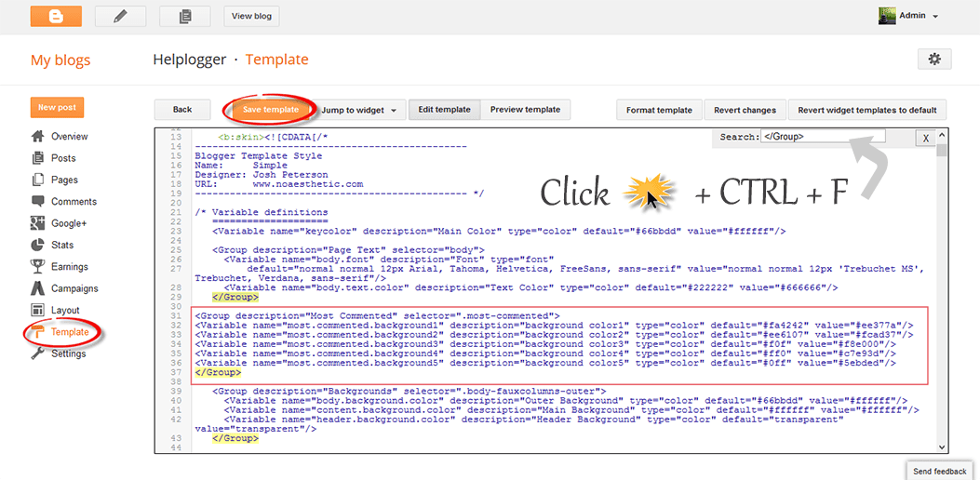
Task: Click Revert widget templates to default
Action: click(866, 110)
